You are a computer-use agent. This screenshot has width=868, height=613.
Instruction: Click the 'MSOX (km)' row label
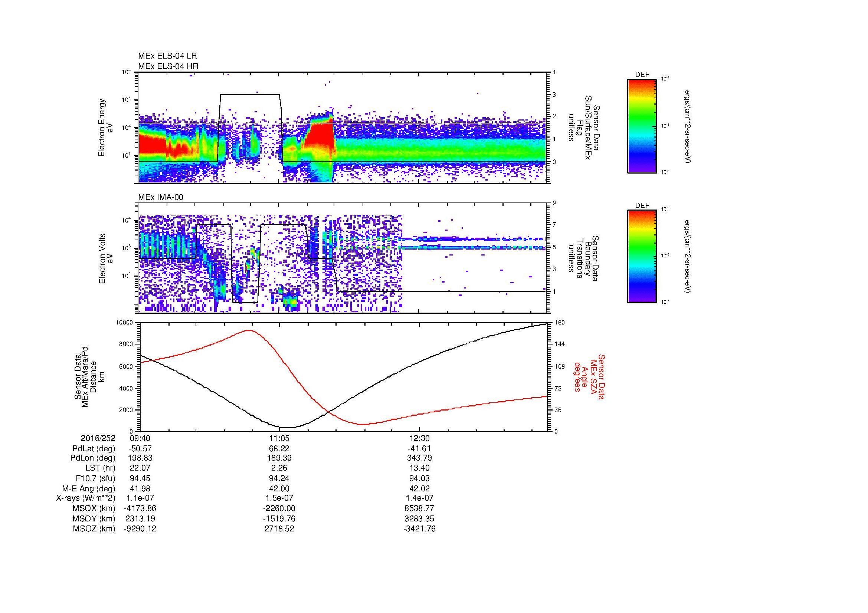tap(94, 508)
